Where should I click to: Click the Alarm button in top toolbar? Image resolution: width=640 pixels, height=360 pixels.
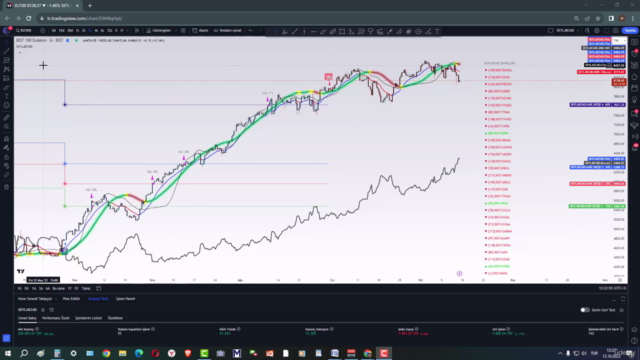200,31
